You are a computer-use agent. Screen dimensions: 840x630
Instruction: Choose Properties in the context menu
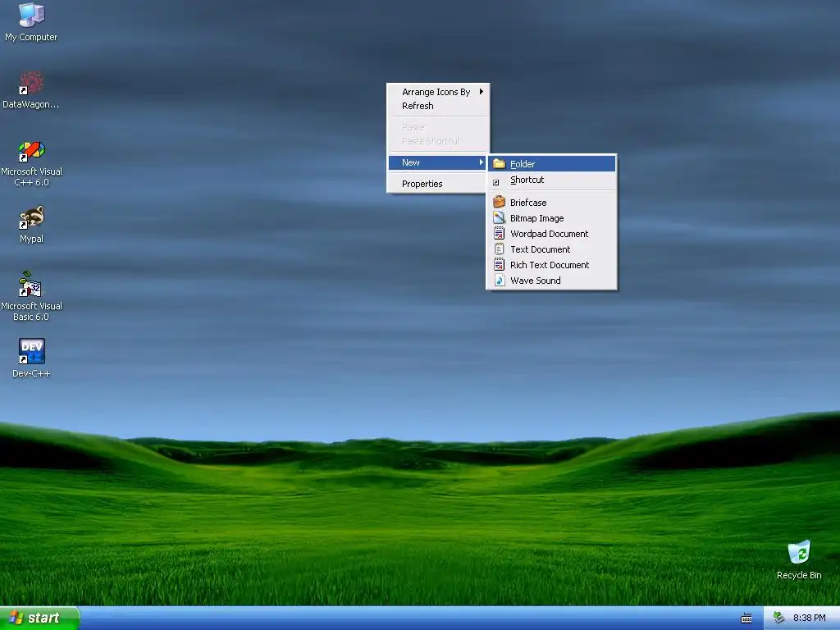point(438,184)
